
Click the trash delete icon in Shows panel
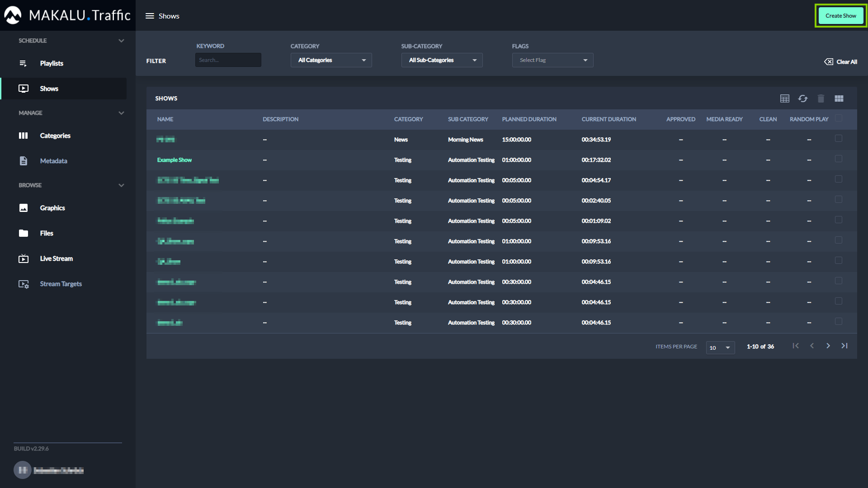[x=821, y=99]
